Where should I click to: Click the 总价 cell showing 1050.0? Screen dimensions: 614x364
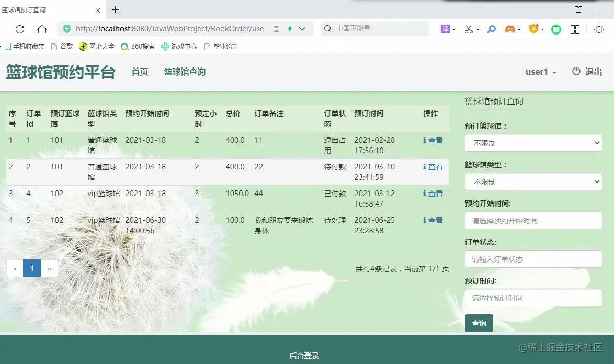237,194
